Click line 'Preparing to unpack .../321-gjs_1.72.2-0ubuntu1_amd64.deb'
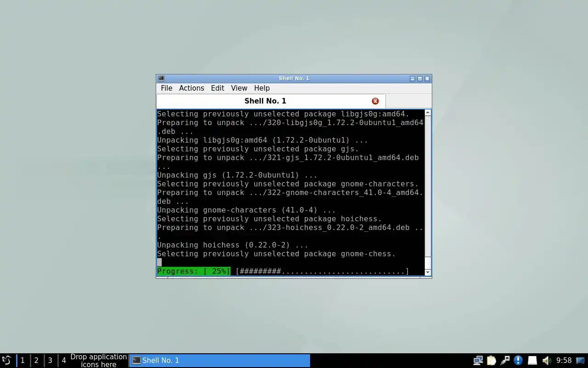The width and height of the screenshot is (588, 368). (x=288, y=158)
